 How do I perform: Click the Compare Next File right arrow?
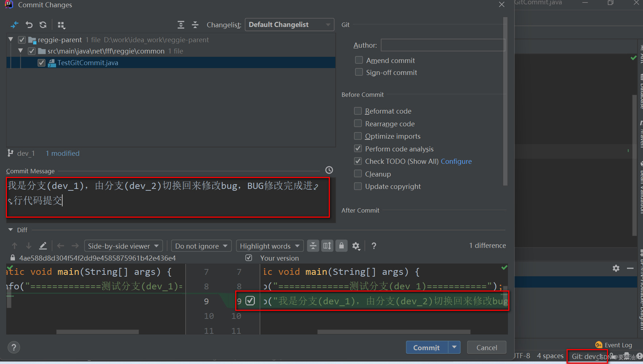coord(75,246)
